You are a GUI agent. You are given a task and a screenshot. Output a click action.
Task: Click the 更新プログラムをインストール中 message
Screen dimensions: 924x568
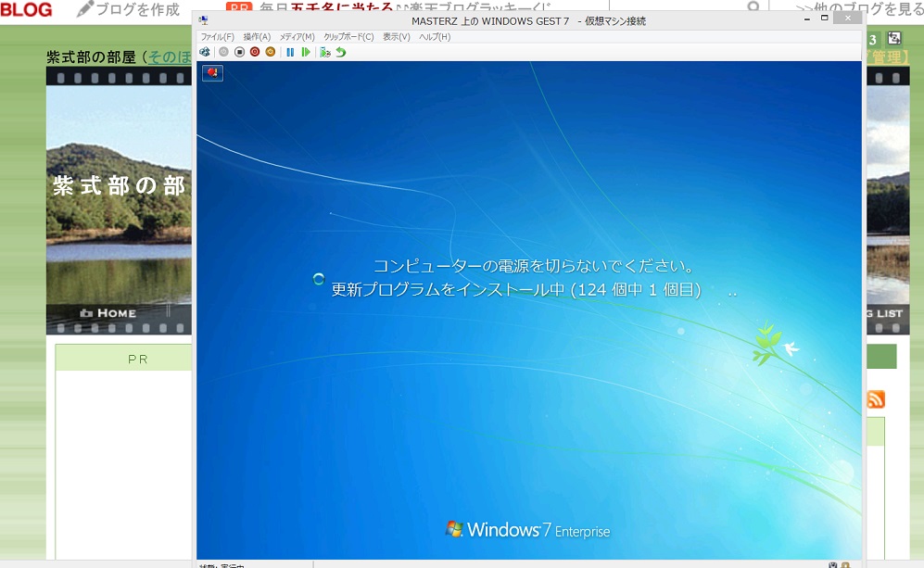click(516, 289)
